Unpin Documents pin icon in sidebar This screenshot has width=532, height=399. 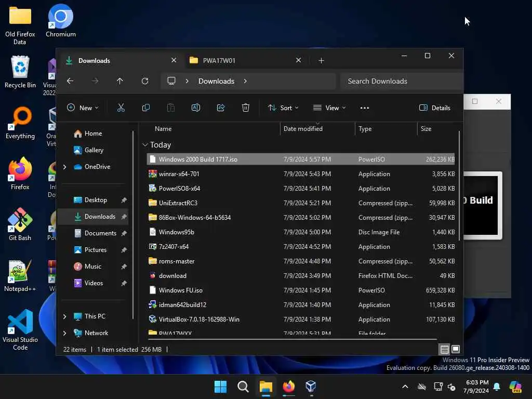point(124,233)
